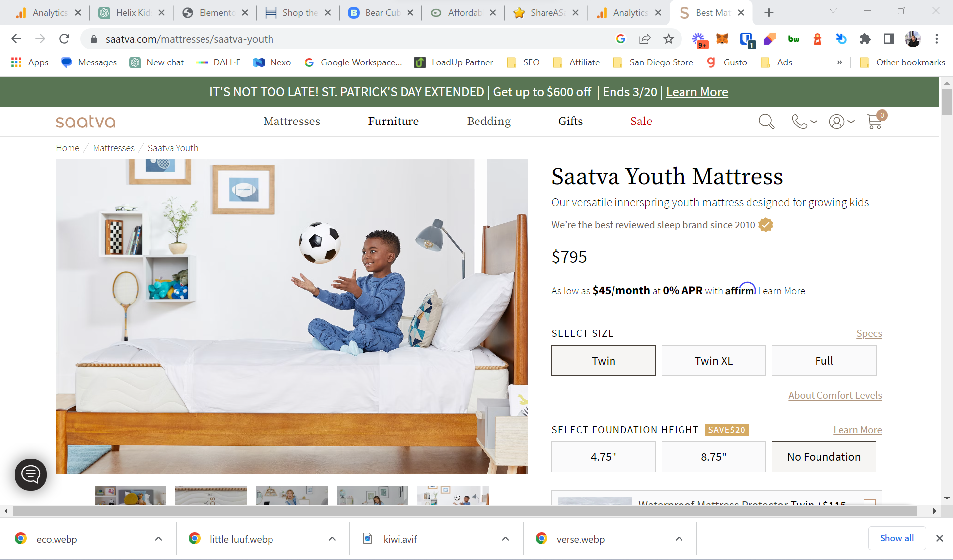Click the Specs link

tap(869, 333)
